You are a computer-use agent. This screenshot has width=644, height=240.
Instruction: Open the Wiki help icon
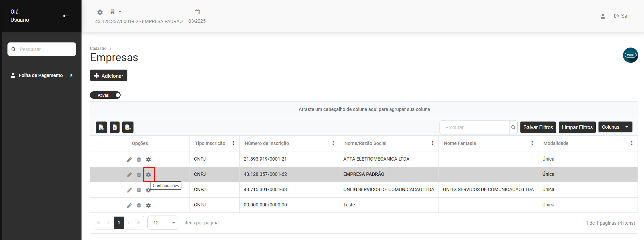(x=630, y=55)
